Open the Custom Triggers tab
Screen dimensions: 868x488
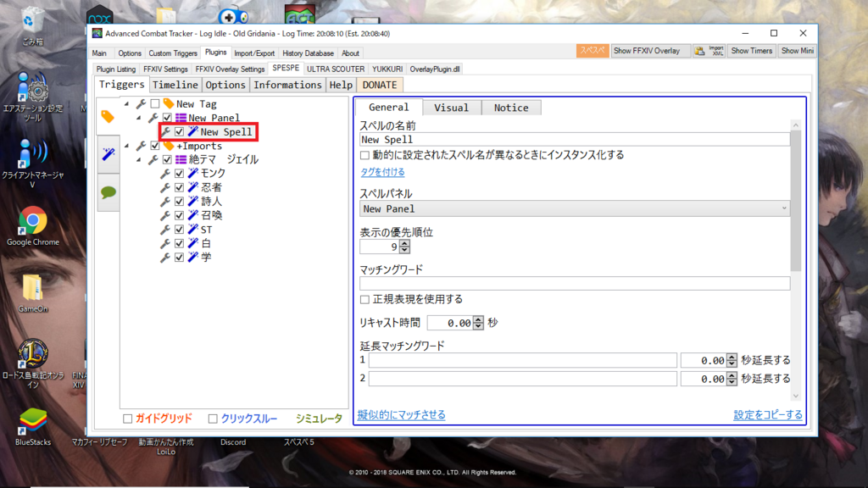coord(173,53)
